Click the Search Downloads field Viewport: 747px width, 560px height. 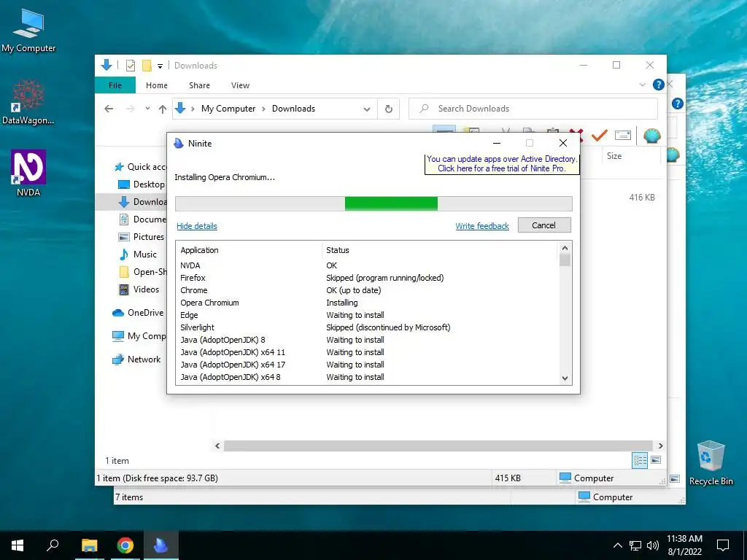533,109
